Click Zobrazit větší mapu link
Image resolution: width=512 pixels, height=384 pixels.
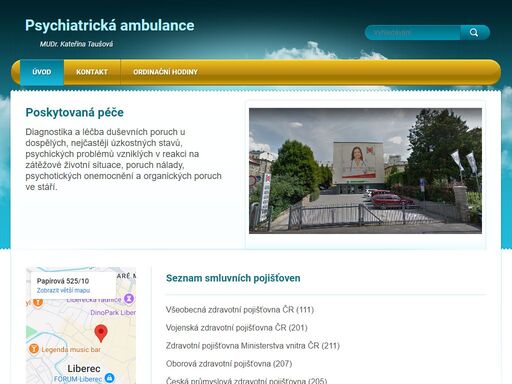pos(63,290)
